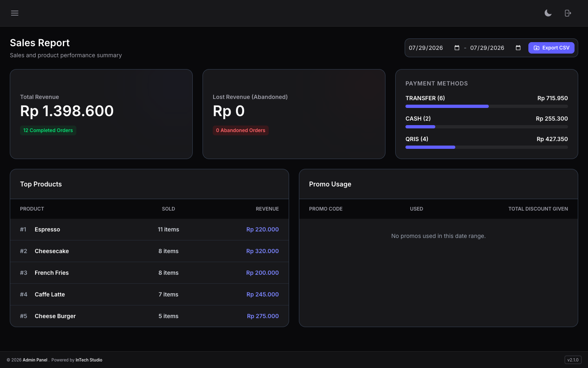Select the Cheese Burger product row
The height and width of the screenshot is (368, 588).
tap(149, 316)
